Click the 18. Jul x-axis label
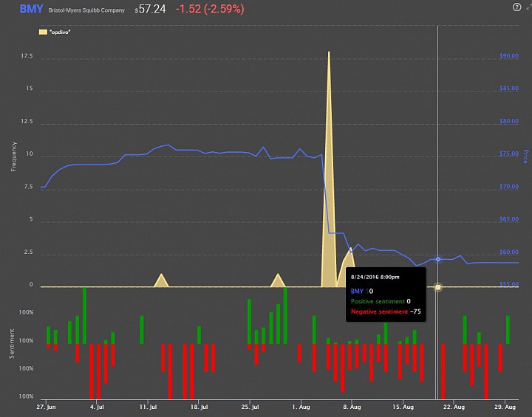The image size is (532, 417). click(199, 407)
